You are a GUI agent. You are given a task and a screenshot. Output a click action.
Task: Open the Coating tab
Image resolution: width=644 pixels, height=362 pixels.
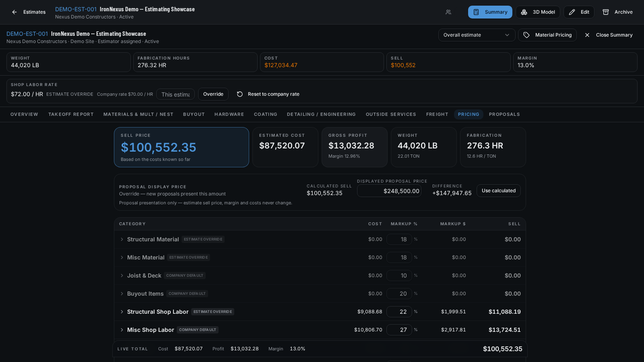click(x=266, y=114)
